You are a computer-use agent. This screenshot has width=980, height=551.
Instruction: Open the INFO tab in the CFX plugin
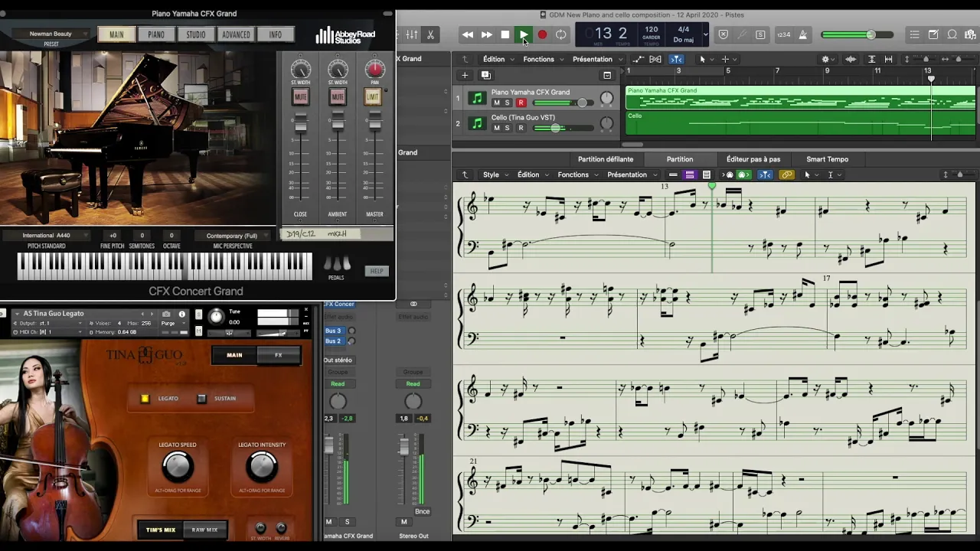275,34
